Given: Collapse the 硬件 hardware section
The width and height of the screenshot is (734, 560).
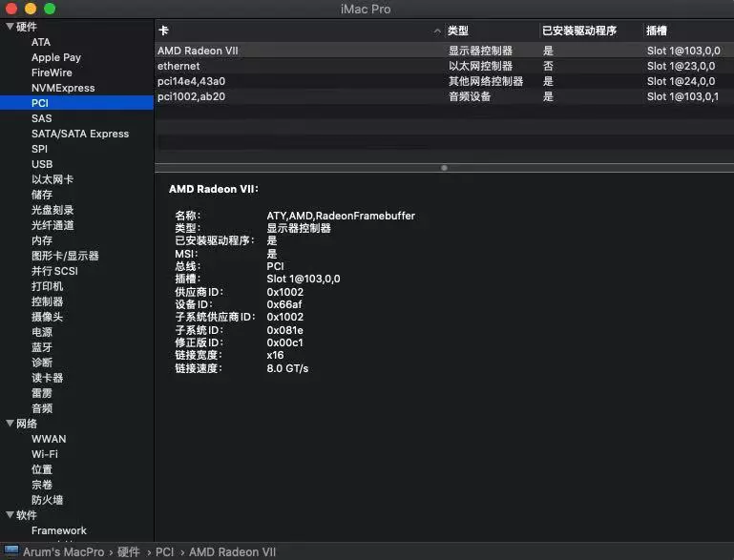Looking at the screenshot, I should coord(10,27).
